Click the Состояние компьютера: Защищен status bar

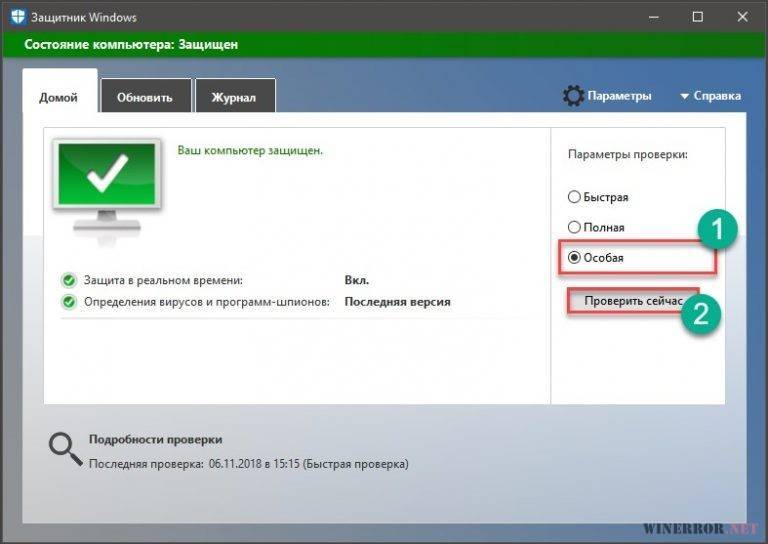coord(384,45)
